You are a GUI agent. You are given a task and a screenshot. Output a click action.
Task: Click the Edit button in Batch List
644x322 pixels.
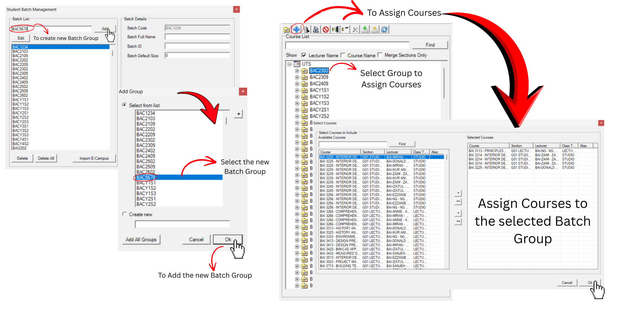21,38
